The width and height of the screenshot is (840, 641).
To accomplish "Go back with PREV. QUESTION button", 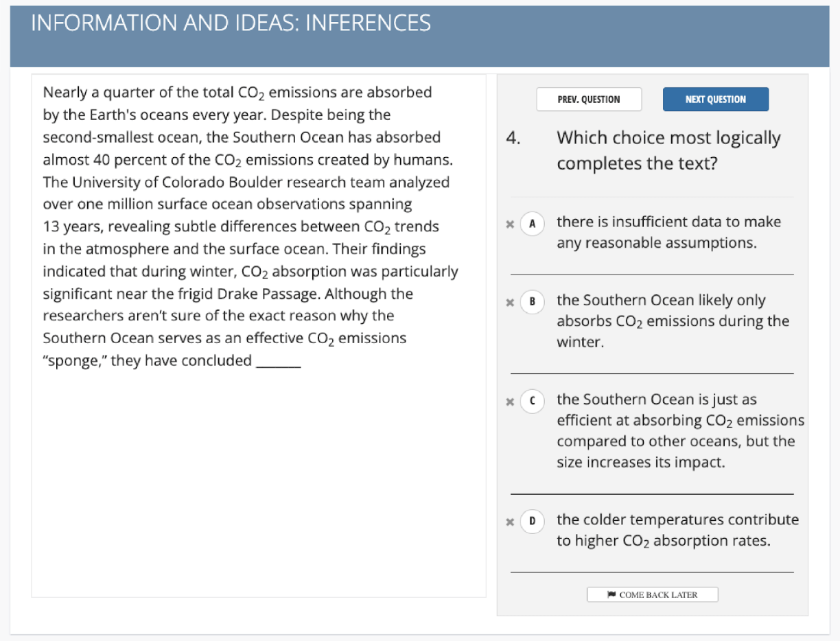I will (x=589, y=99).
